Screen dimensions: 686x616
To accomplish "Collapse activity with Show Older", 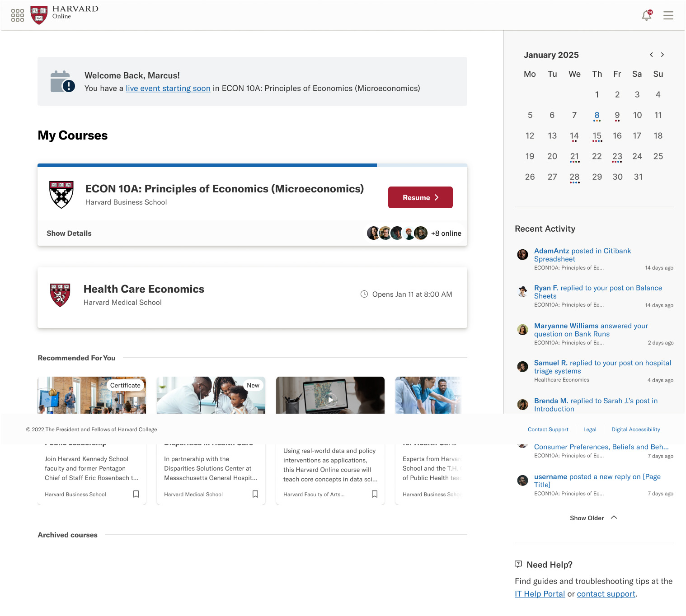I will [x=593, y=518].
